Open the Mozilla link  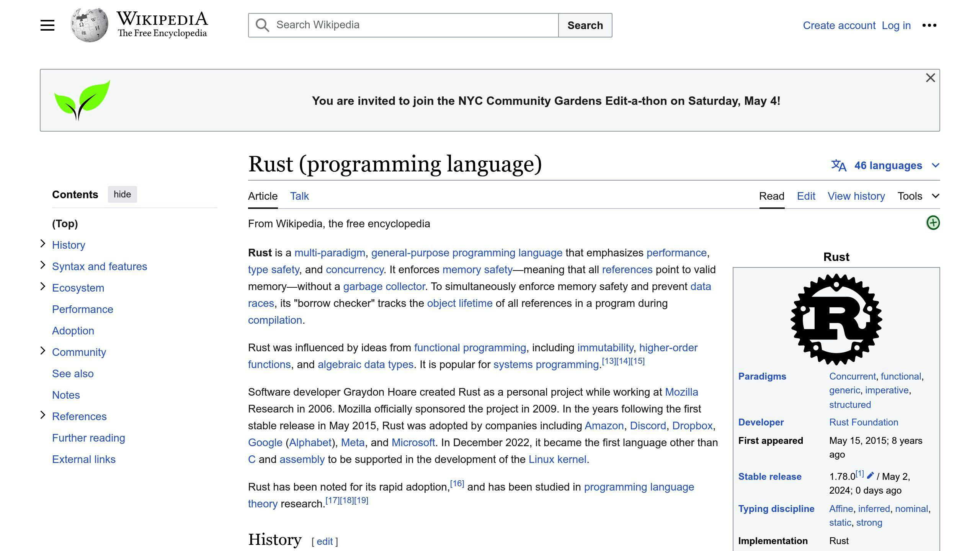tap(681, 392)
